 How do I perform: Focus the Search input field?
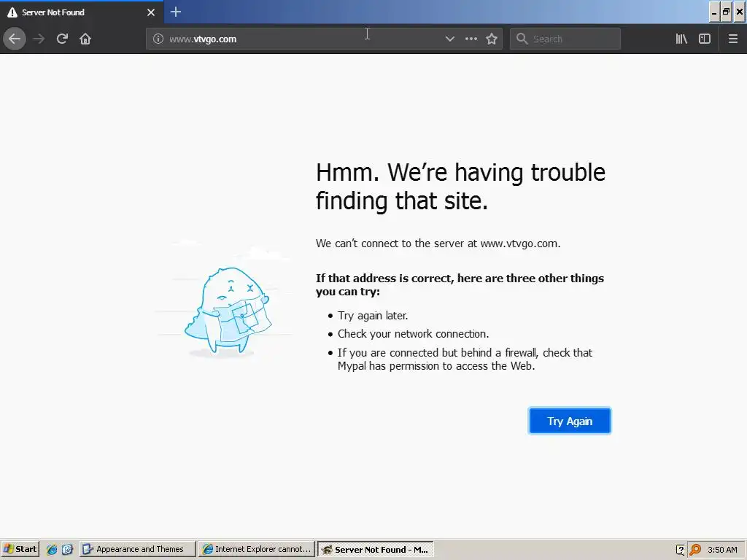(x=565, y=39)
